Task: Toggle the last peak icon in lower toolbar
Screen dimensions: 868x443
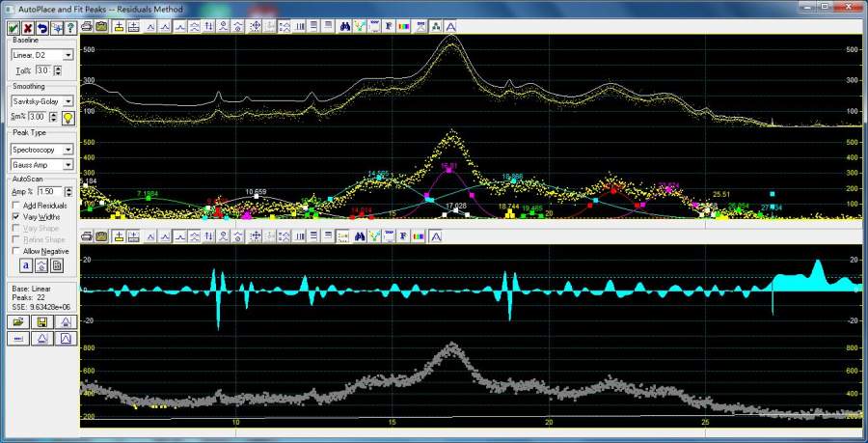Action: [x=436, y=236]
